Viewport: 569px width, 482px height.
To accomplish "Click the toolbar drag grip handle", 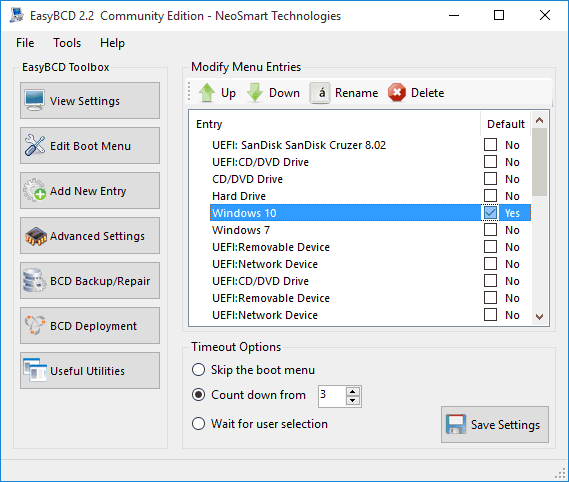I will (189, 91).
